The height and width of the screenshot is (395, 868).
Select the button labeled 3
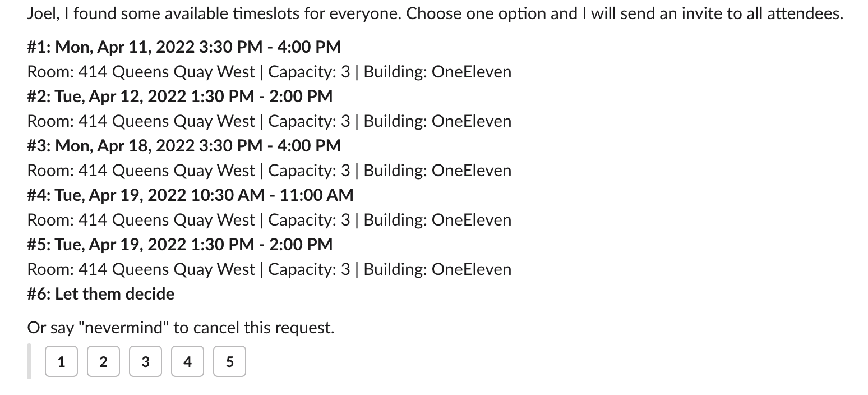[145, 362]
